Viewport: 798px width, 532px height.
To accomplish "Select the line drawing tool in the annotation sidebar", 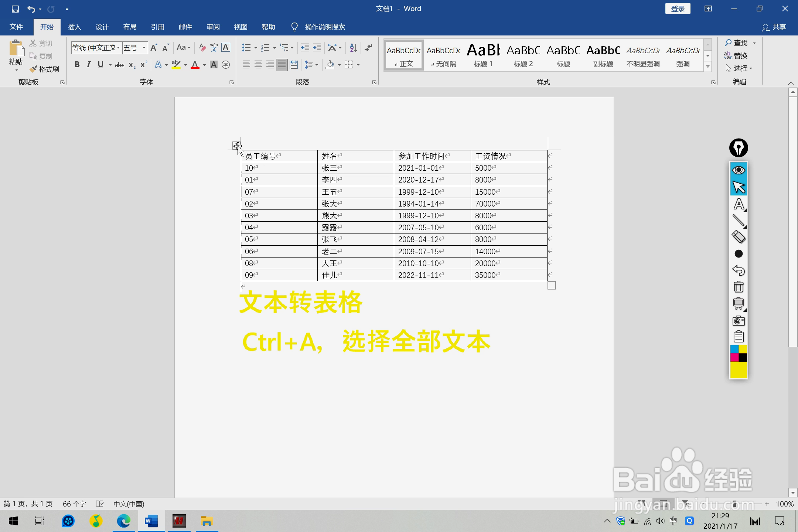I will coord(738,221).
